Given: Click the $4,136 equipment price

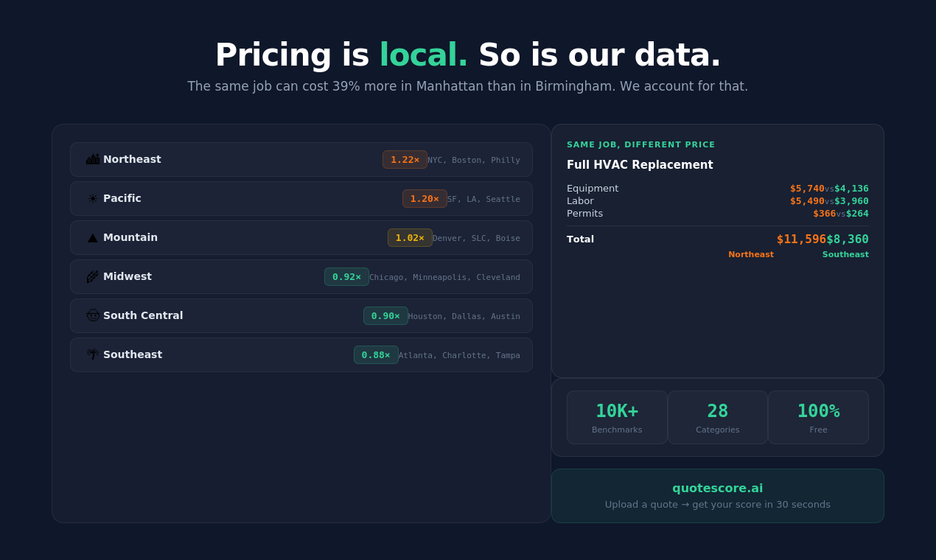Looking at the screenshot, I should point(851,189).
